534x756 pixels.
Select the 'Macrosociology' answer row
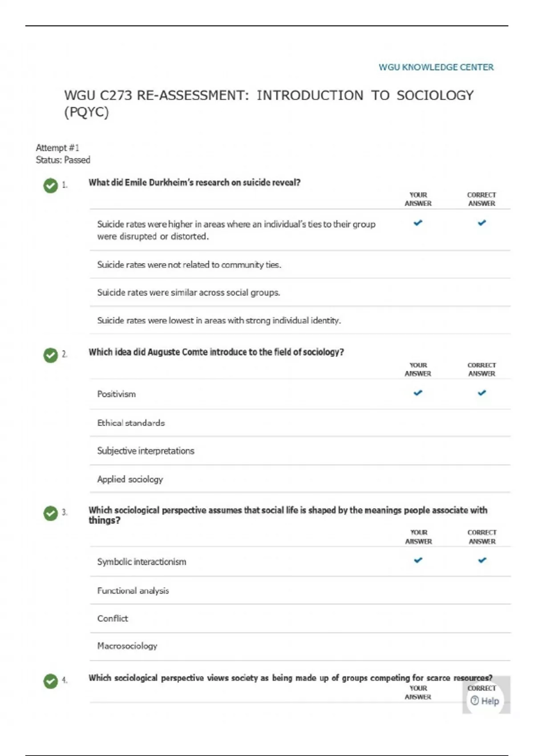coord(127,646)
